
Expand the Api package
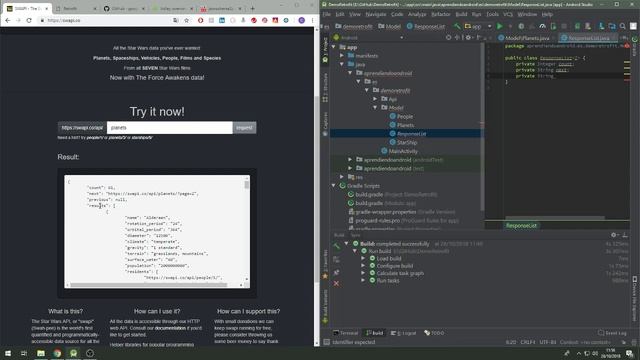375,99
